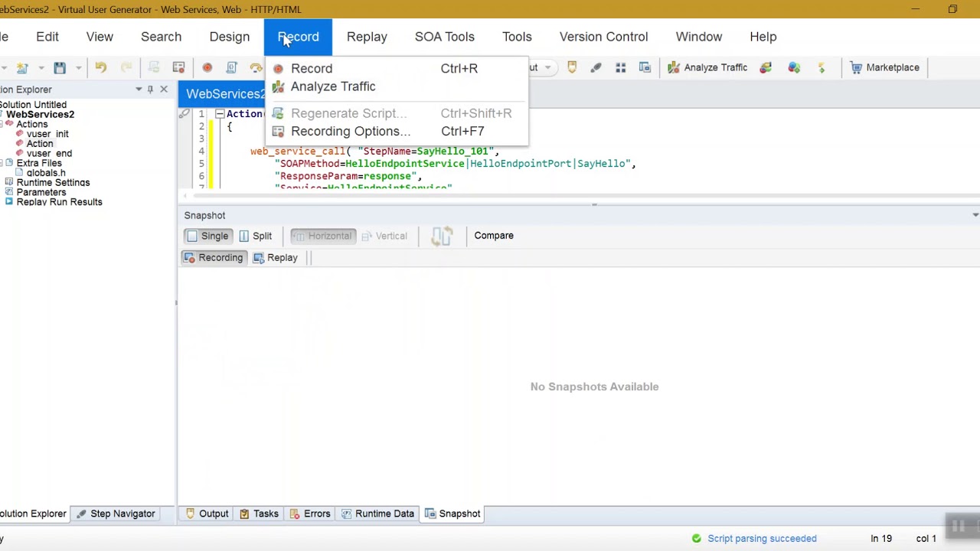Screen dimensions: 980x551
Task: Open the Design menu
Action: [230, 37]
